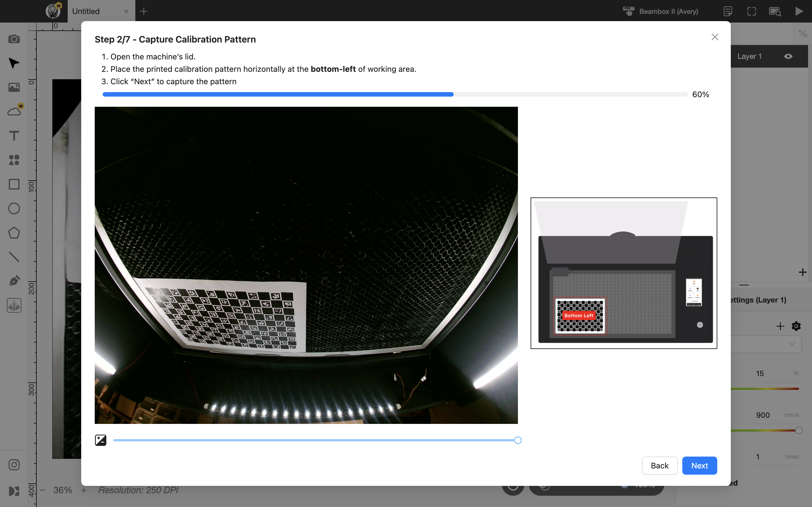
Task: Select the cursor Select tool
Action: (x=14, y=63)
